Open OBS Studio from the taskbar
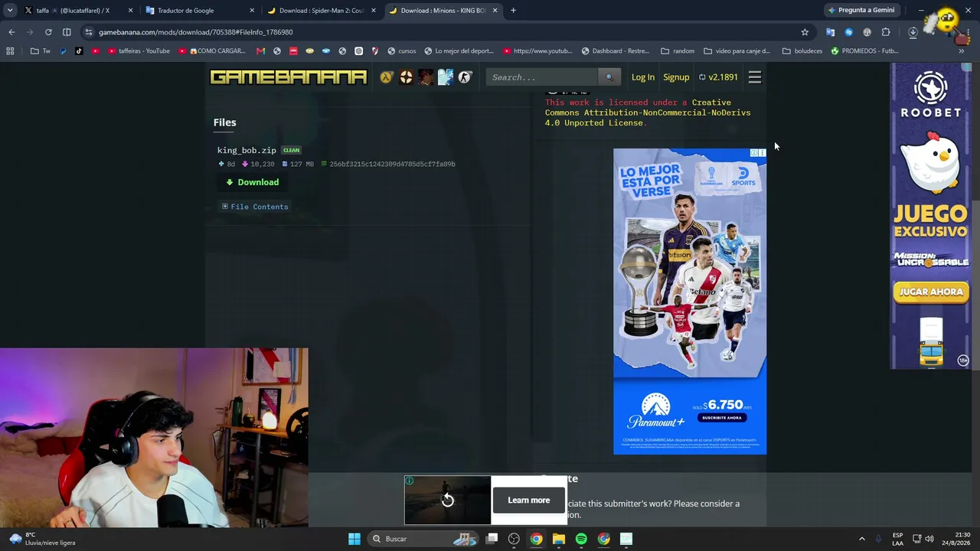The width and height of the screenshot is (980, 551). [514, 539]
